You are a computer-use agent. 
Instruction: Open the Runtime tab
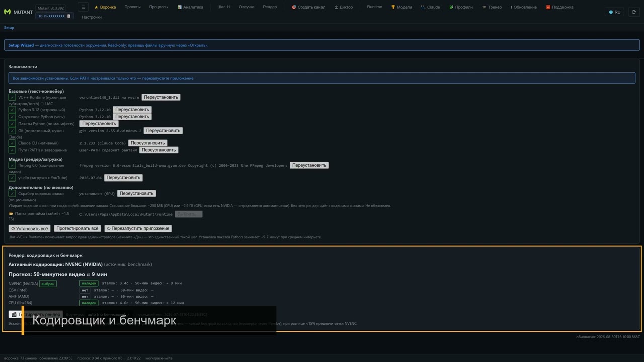coord(374,7)
